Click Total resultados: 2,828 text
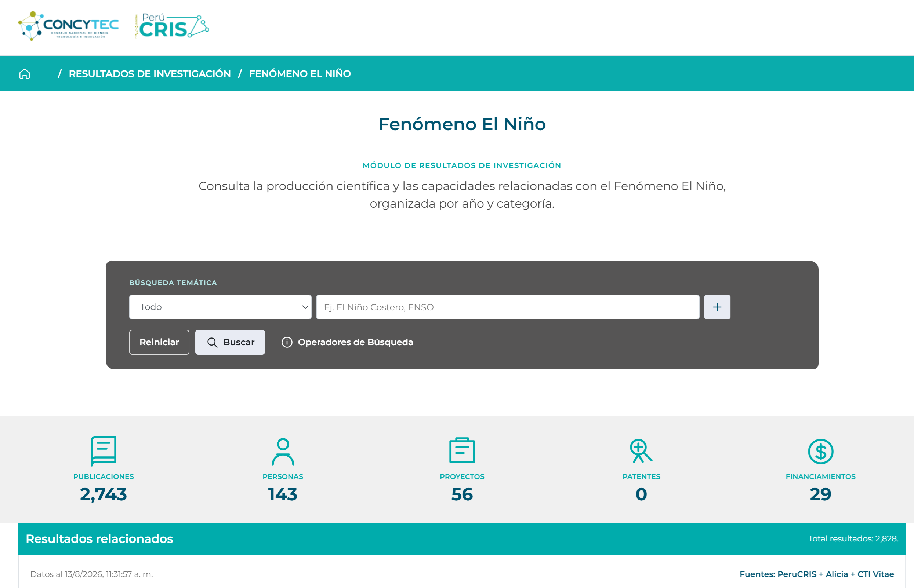This screenshot has height=588, width=914. point(853,539)
